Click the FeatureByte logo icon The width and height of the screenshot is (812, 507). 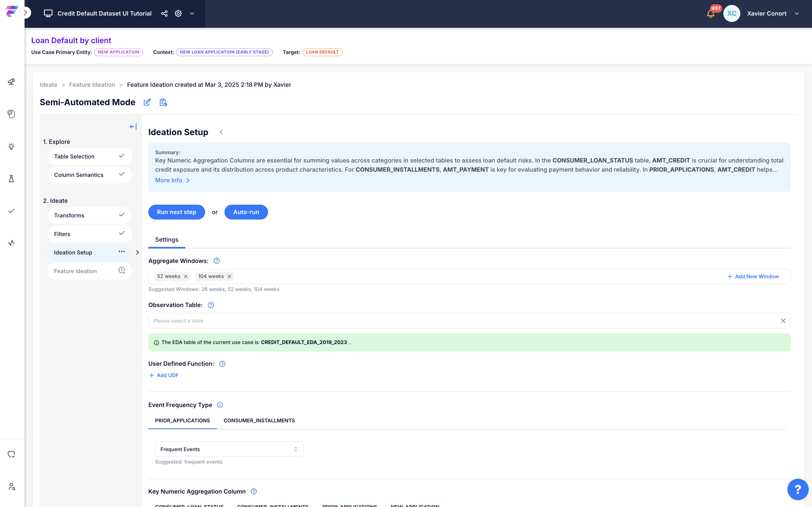[11, 11]
